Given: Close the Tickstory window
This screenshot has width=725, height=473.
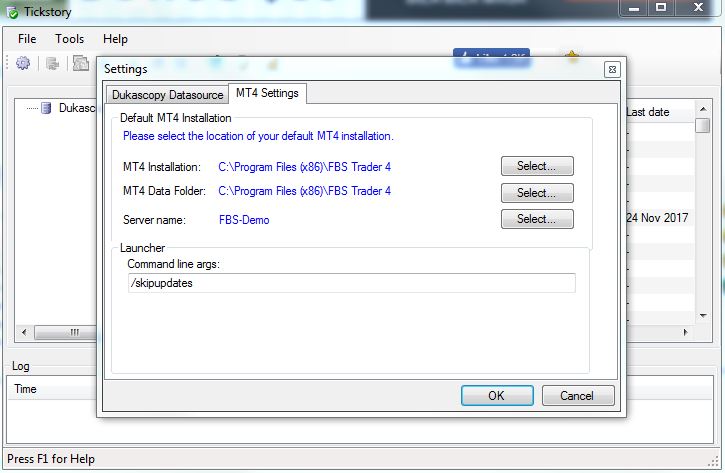Looking at the screenshot, I should [699, 8].
